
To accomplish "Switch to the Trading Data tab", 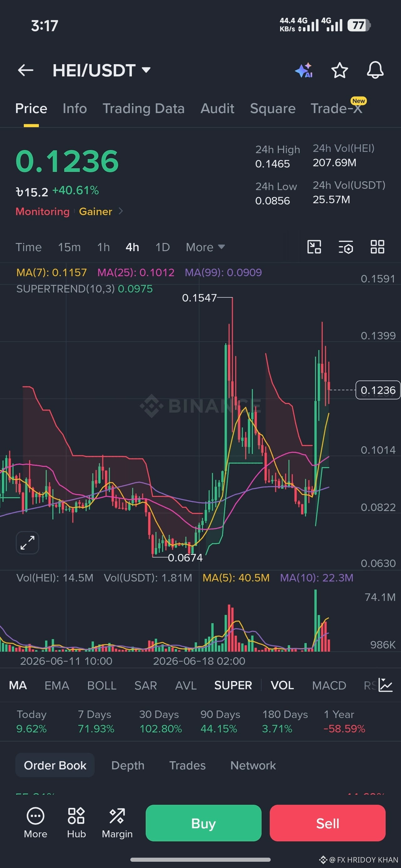I will (x=143, y=108).
